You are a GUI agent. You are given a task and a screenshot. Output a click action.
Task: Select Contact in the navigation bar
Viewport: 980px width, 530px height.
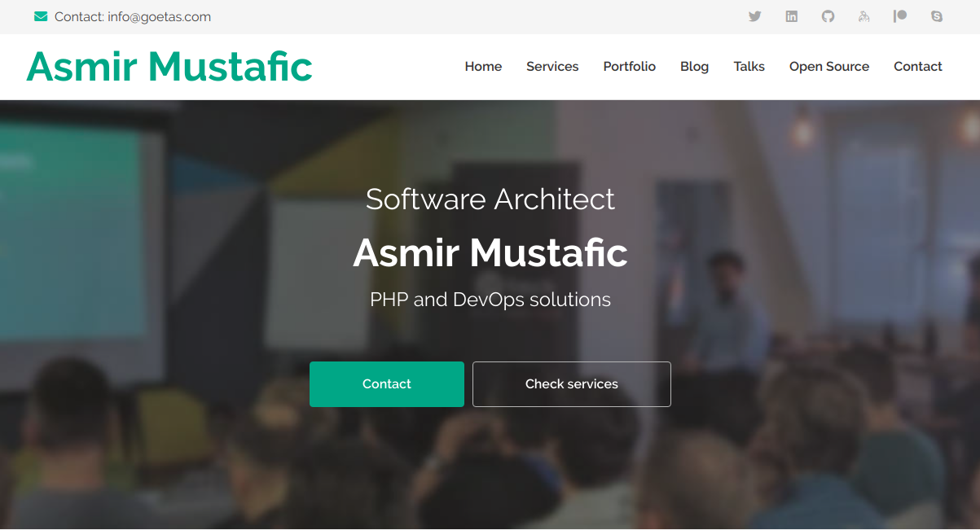[x=918, y=67]
